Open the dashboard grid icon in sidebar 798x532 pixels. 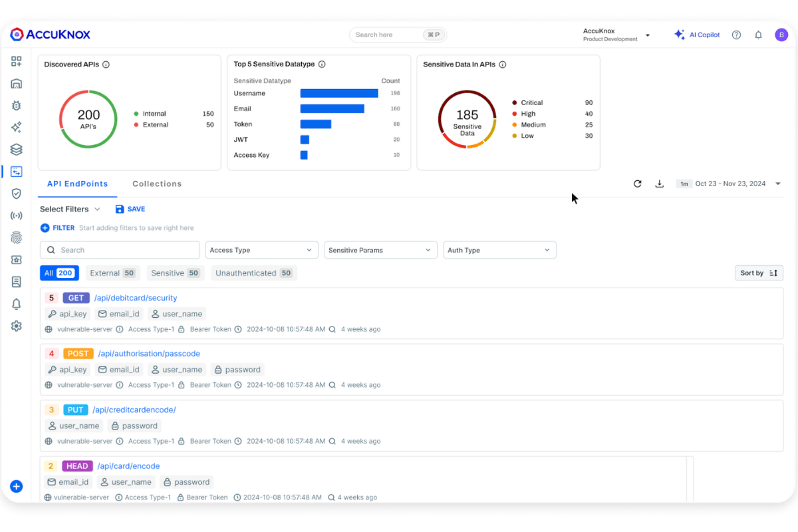pos(17,61)
